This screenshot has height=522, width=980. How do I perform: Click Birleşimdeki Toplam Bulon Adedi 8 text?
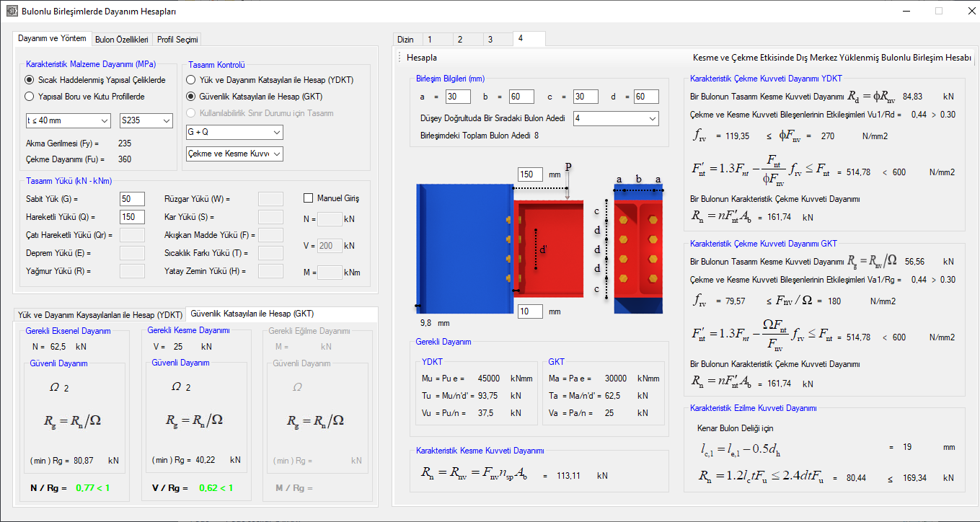tap(481, 135)
